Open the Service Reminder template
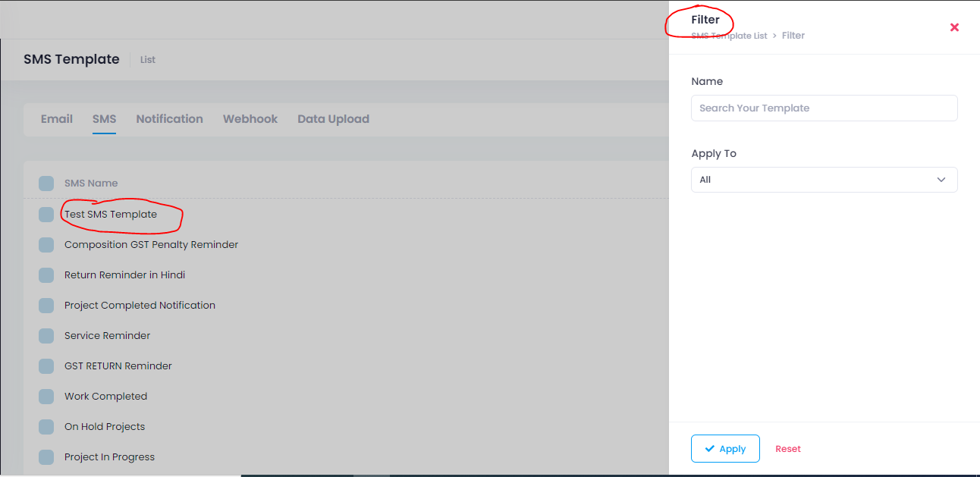Screen dimensions: 980x477 pos(107,336)
